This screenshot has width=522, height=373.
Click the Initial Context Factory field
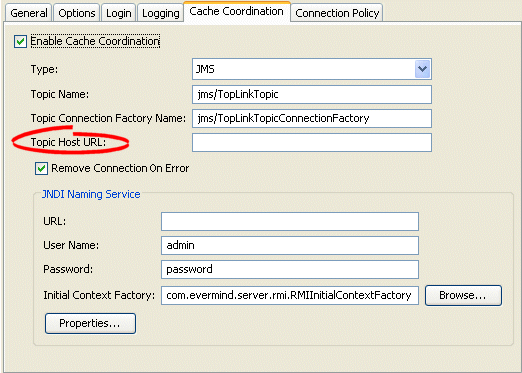pos(290,295)
